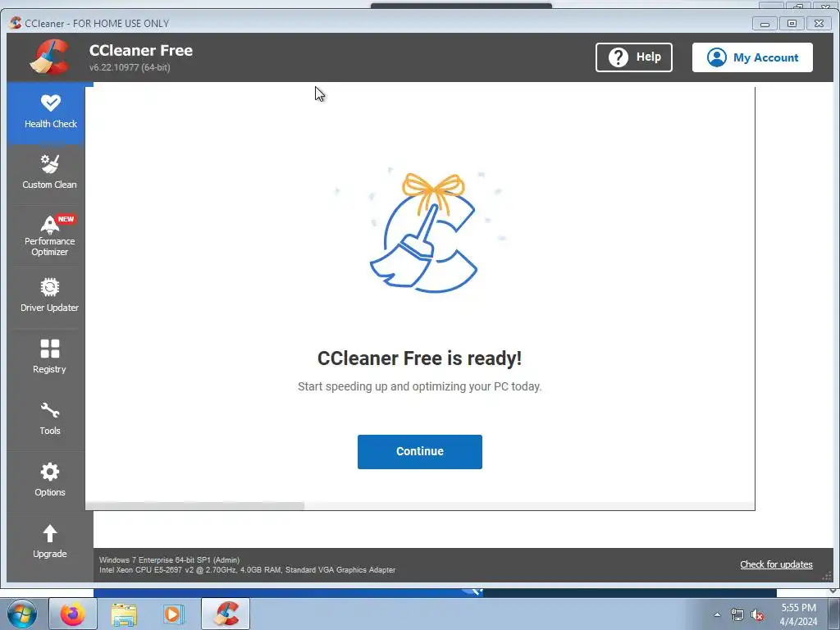Click the 'CCleaner Free is ready!' heading

pos(419,358)
